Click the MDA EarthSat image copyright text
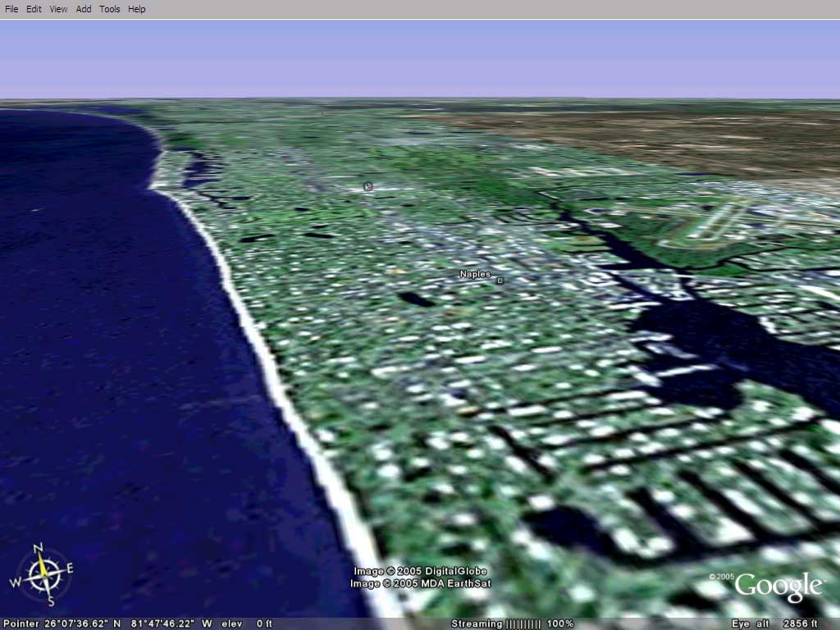Screen dimensions: 840x630 (421, 583)
